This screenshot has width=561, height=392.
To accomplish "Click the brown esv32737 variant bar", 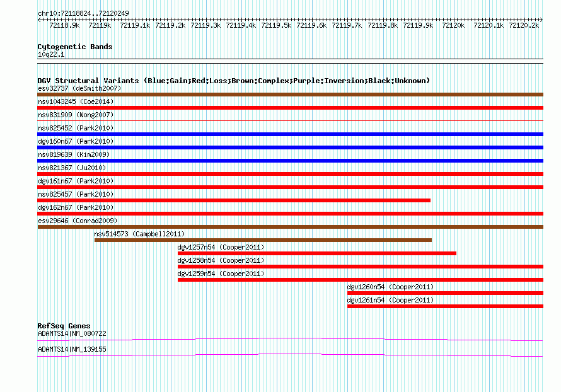I will (290, 95).
